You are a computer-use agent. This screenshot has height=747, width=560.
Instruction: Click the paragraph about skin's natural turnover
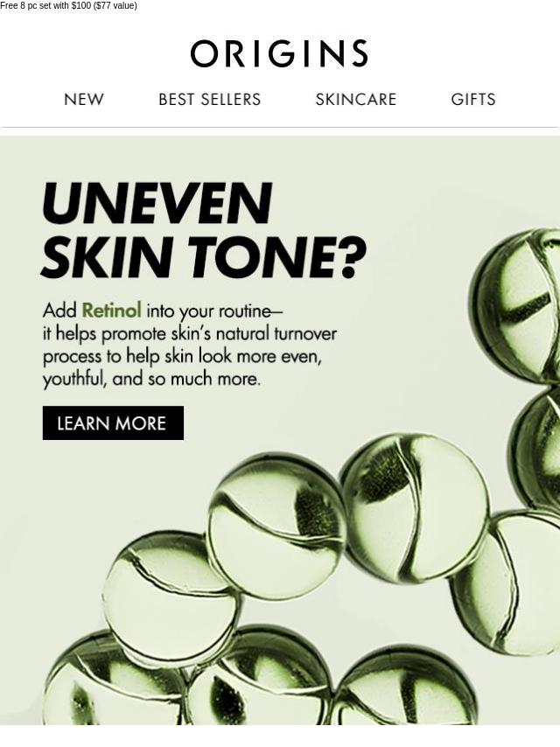190,345
